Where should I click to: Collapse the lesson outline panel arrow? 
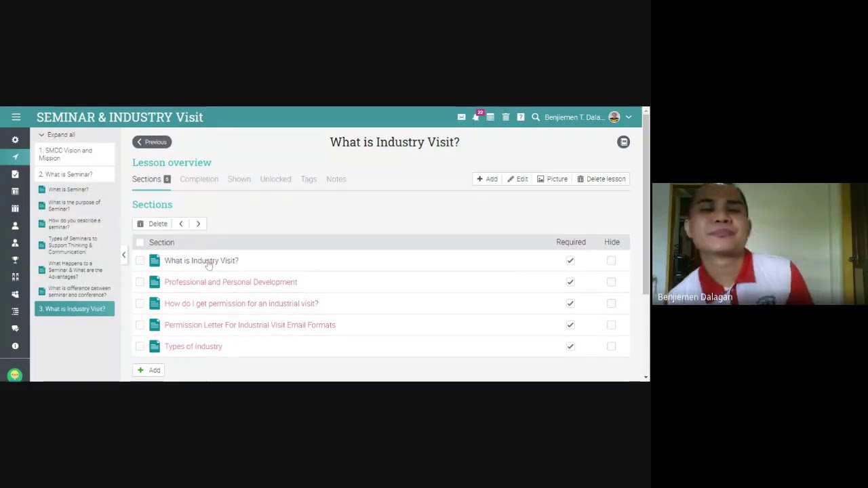pyautogui.click(x=124, y=255)
